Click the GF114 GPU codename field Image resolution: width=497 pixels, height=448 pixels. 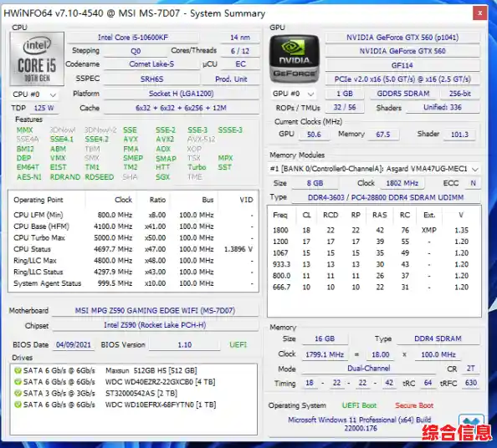click(x=402, y=65)
